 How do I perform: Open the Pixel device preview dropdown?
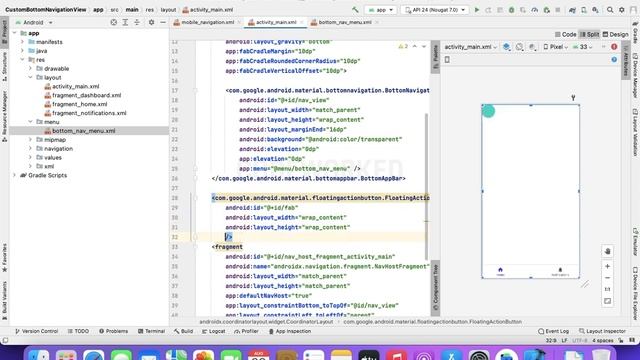pyautogui.click(x=556, y=47)
